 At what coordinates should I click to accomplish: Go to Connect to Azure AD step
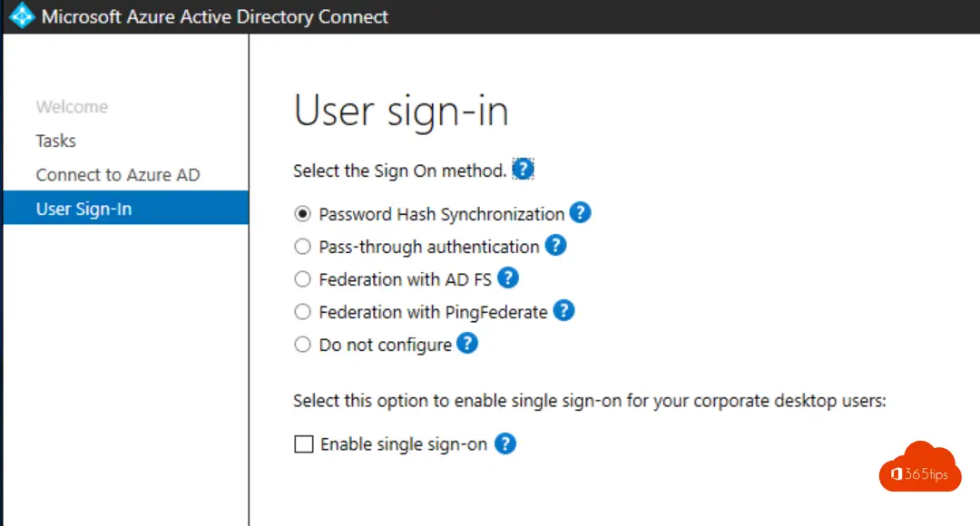118,174
